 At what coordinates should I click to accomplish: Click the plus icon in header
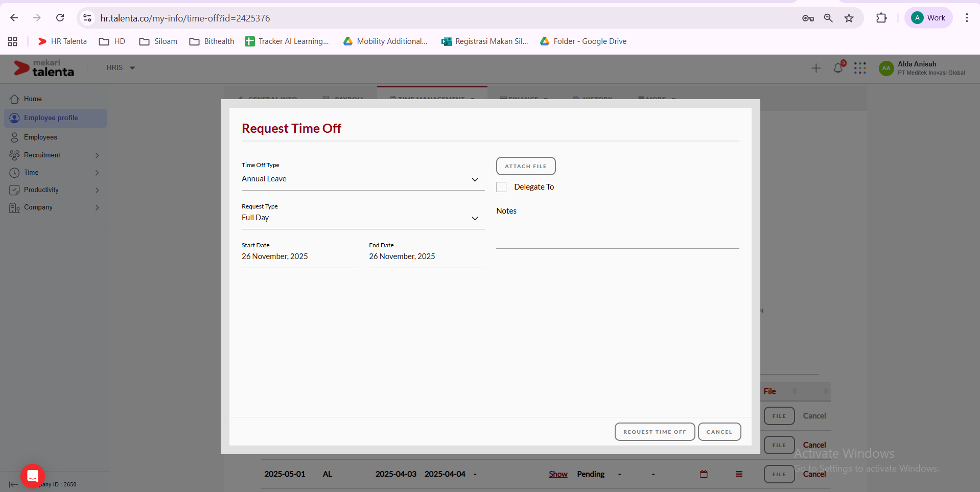point(816,68)
